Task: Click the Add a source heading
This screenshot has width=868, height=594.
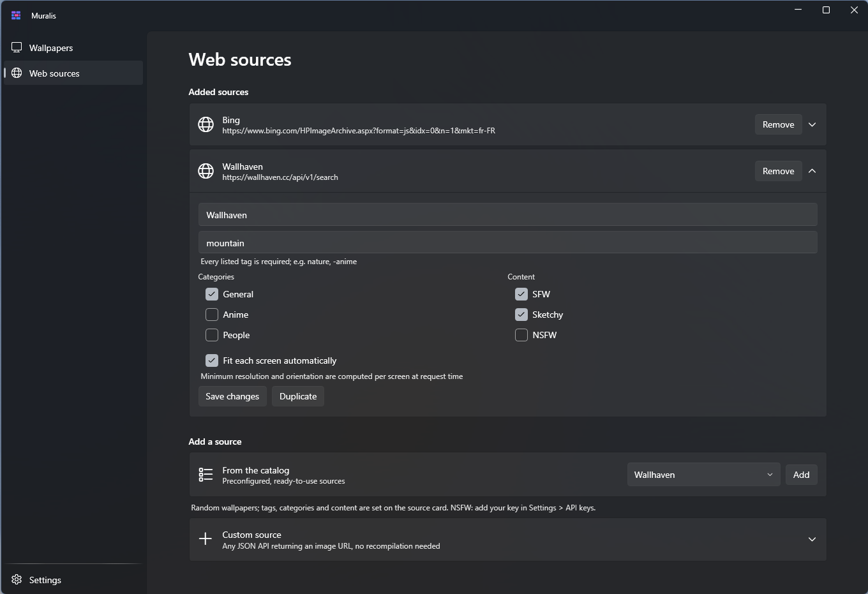Action: click(x=215, y=442)
